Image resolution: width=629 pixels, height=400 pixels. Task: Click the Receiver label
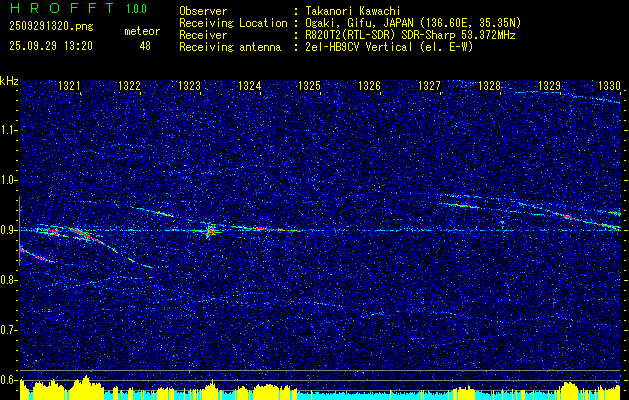pyautogui.click(x=203, y=35)
